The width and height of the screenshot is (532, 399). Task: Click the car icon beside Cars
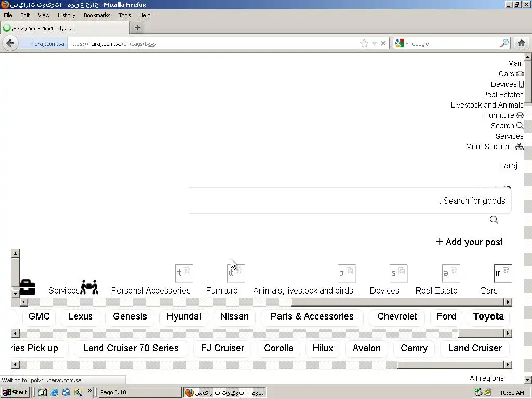[520, 74]
